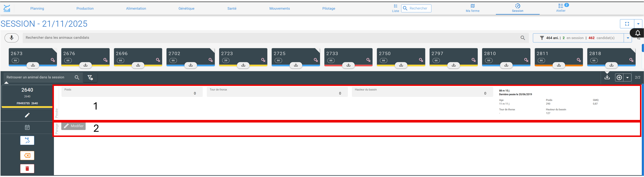Click the pencil edit icon for animal 2640
Screen dimensions: 644x177
pyautogui.click(x=27, y=115)
